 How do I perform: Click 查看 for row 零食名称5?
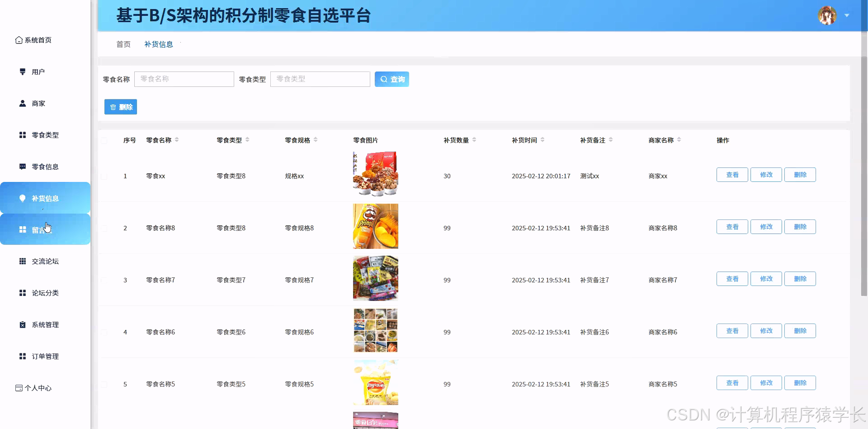[x=732, y=383]
